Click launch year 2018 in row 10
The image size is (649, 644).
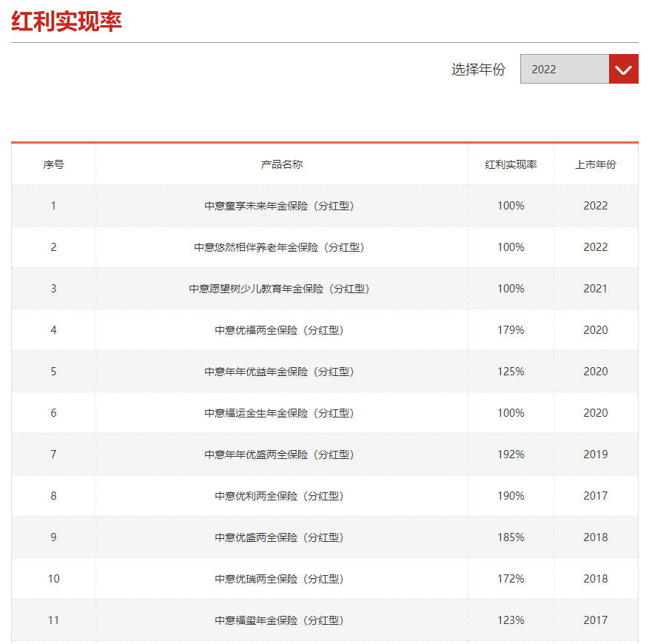pos(596,579)
